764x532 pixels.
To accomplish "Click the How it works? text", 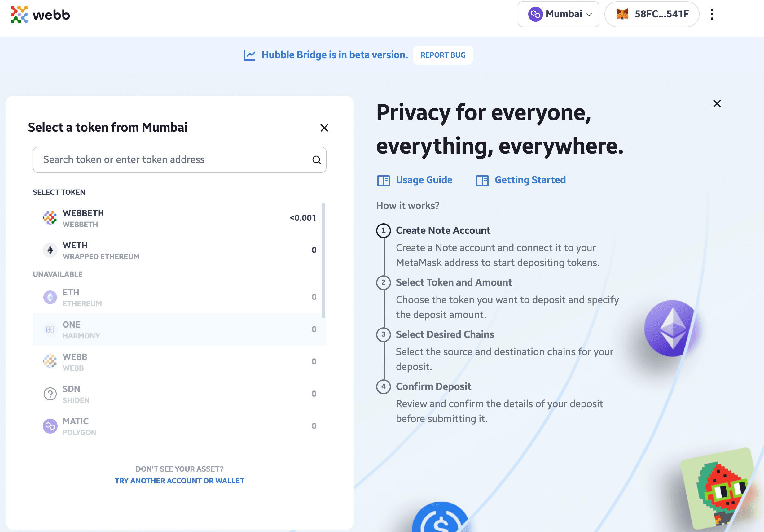I will [x=408, y=206].
